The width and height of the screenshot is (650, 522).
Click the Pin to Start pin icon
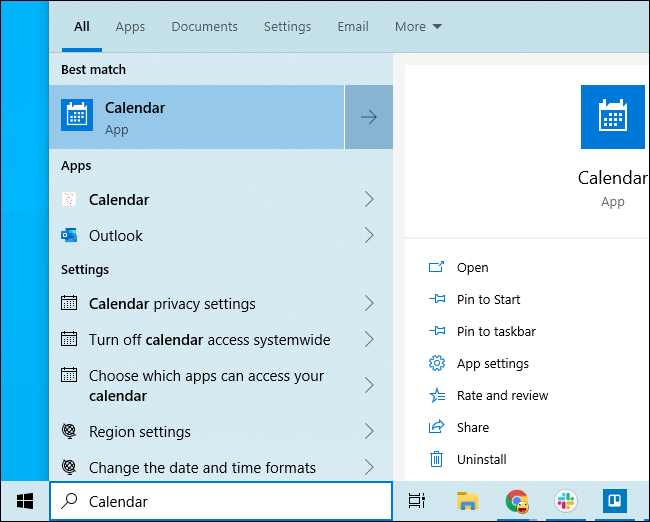[x=437, y=299]
